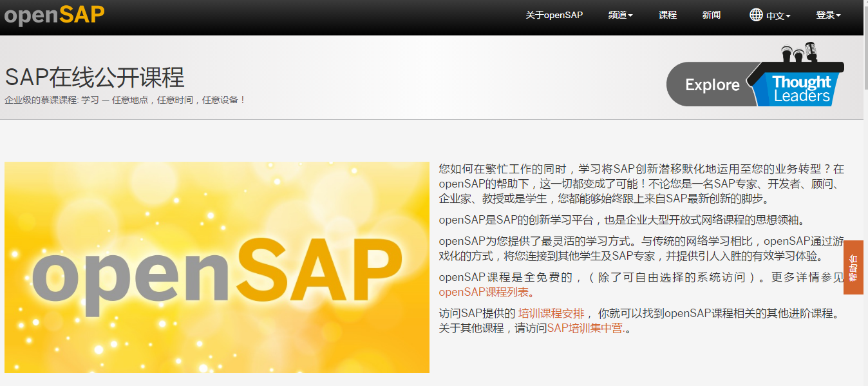Viewport: 868px width, 386px height.
Task: Click the paragraph starting 您如何在繁忙工作的同时
Action: (x=641, y=184)
